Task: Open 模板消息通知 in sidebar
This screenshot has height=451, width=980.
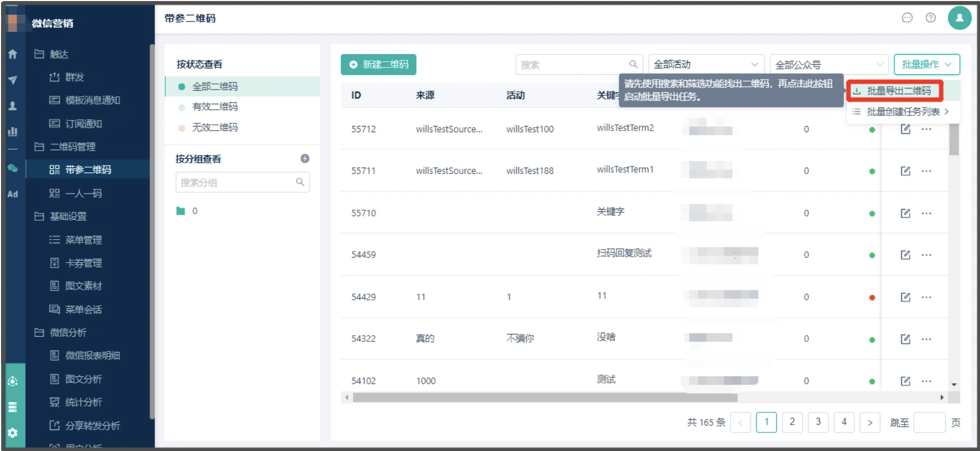Action: tap(84, 100)
